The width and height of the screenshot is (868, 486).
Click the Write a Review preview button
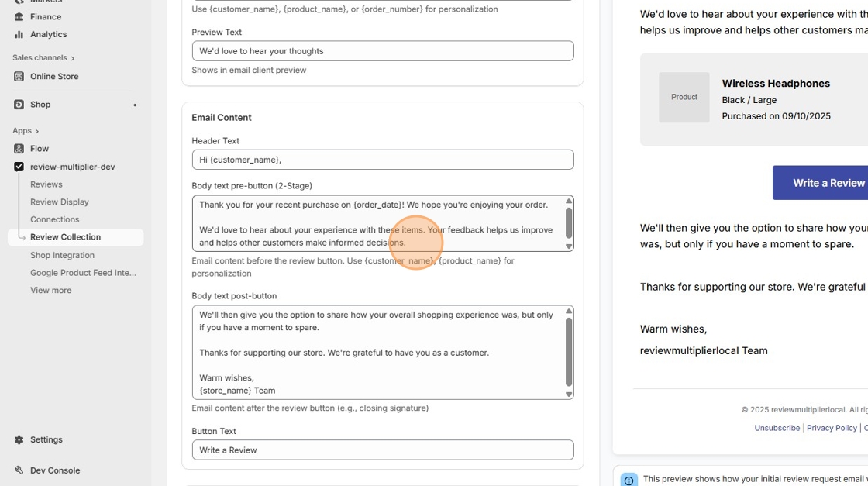click(x=821, y=183)
